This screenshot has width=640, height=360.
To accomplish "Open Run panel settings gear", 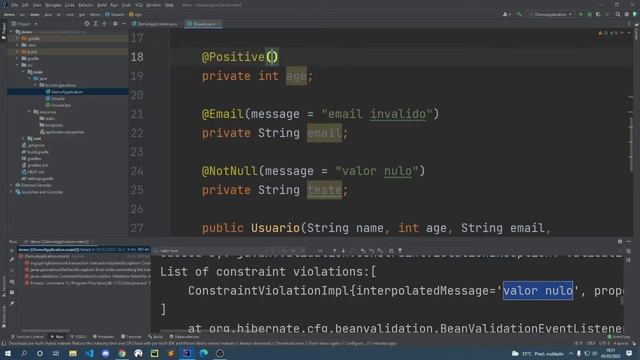I will 620,242.
